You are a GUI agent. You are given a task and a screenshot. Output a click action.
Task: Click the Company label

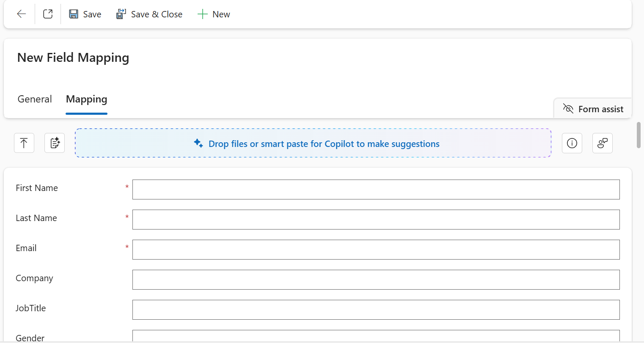click(34, 278)
